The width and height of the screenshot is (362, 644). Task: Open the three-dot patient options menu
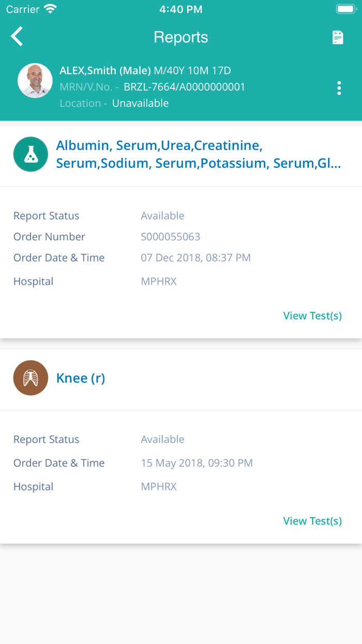(x=339, y=88)
